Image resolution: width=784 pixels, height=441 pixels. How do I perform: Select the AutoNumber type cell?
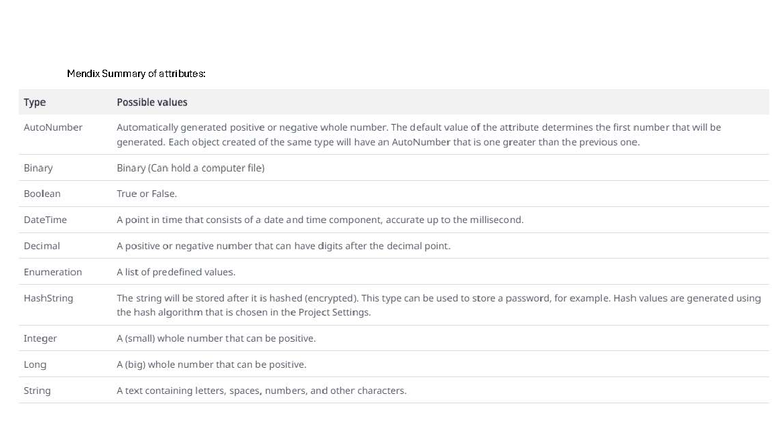coord(53,128)
